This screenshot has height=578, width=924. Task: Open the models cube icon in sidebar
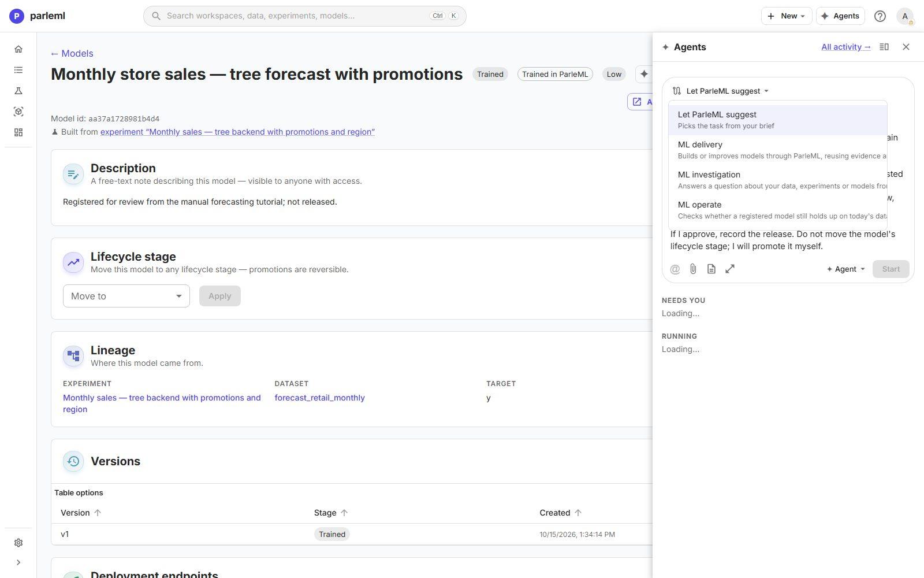click(18, 112)
